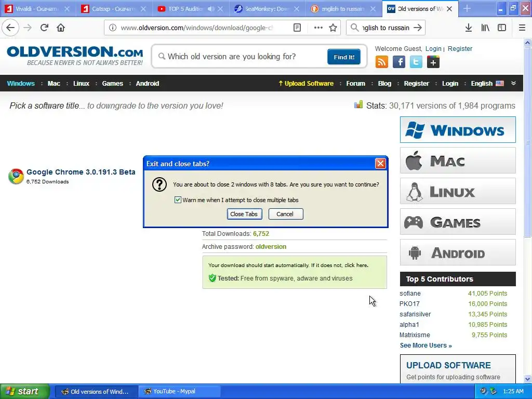Open See More Users link
The width and height of the screenshot is (532, 399).
click(425, 345)
